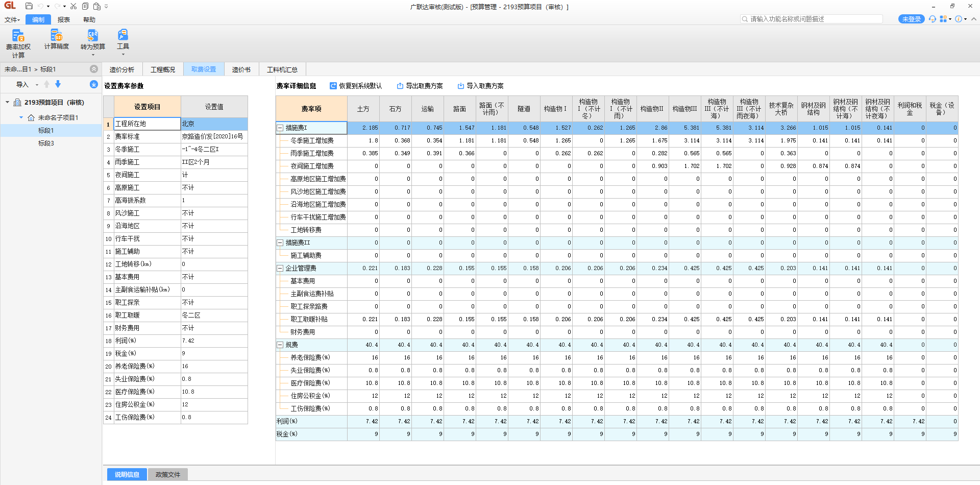Click the grey move-up arrow icon

click(47, 84)
